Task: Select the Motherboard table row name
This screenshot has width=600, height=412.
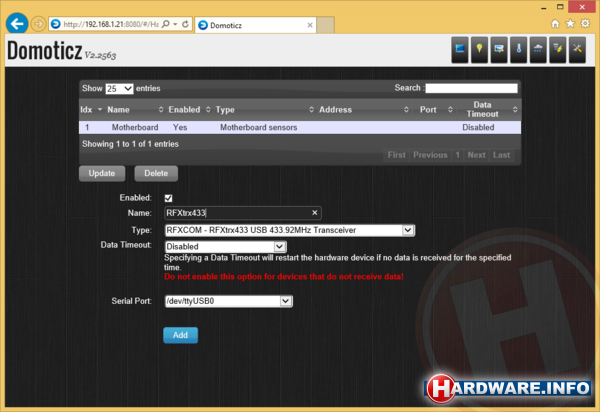Action: 135,127
